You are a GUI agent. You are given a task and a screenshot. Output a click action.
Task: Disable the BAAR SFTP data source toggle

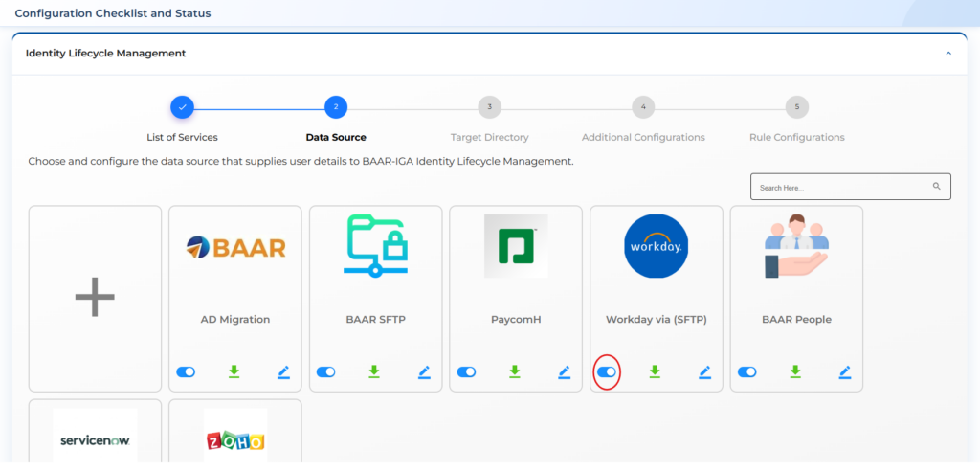click(325, 372)
